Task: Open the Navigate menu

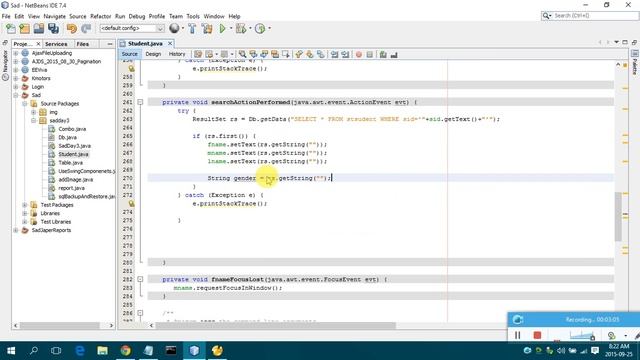Action: [55, 16]
